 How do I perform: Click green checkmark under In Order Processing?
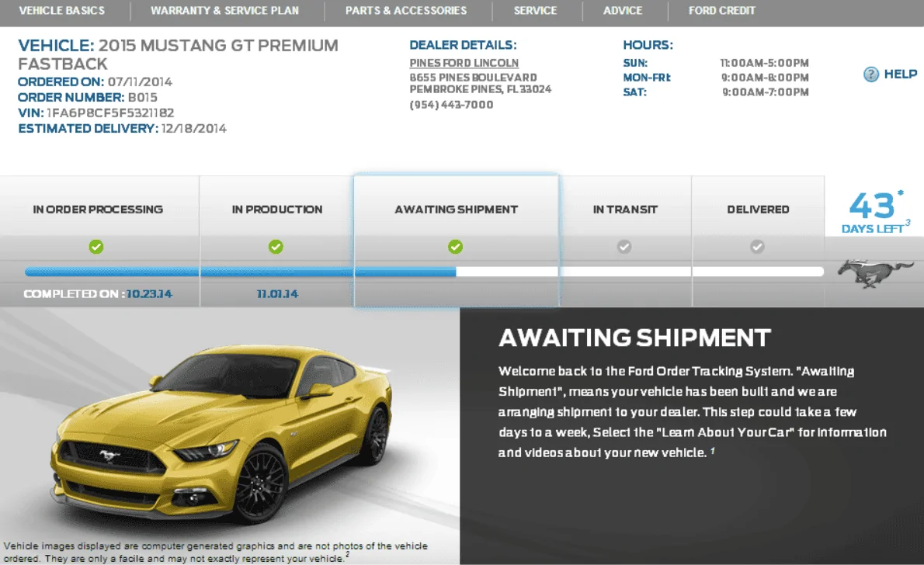96,247
